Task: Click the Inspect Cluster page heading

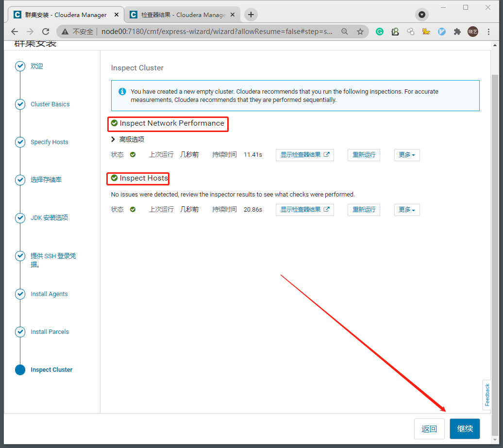Action: [137, 68]
